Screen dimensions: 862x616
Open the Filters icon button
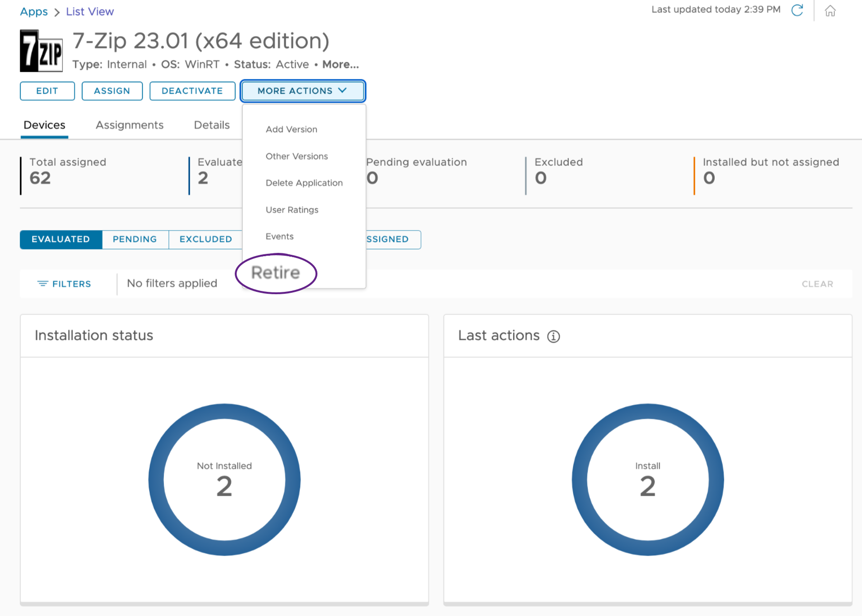64,284
